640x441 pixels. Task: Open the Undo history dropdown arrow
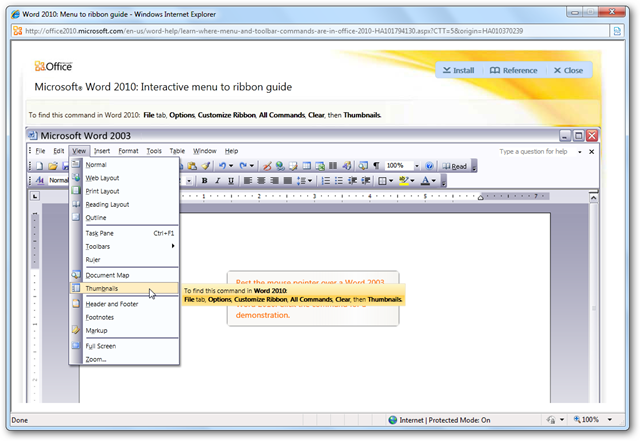[x=231, y=166]
